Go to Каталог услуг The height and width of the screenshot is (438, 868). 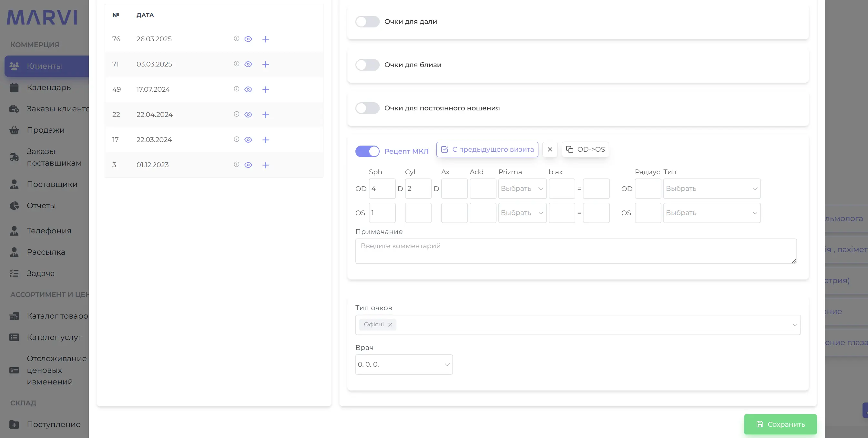54,337
